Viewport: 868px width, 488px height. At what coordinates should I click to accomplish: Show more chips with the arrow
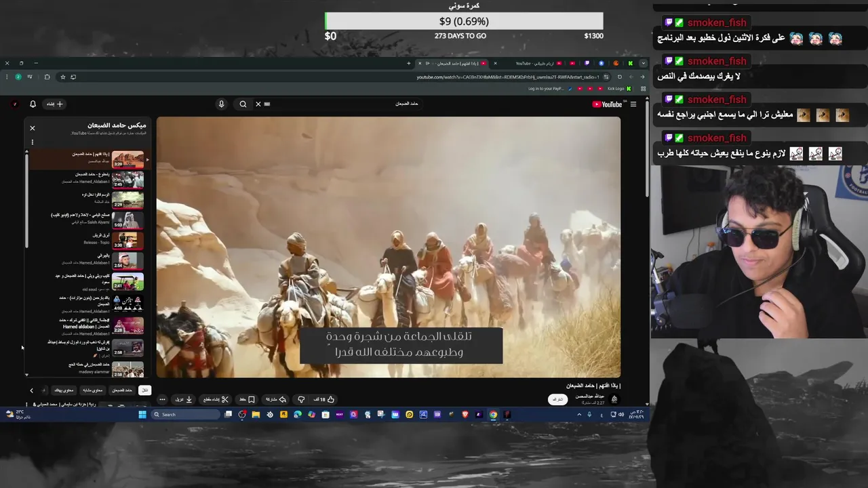pos(31,390)
